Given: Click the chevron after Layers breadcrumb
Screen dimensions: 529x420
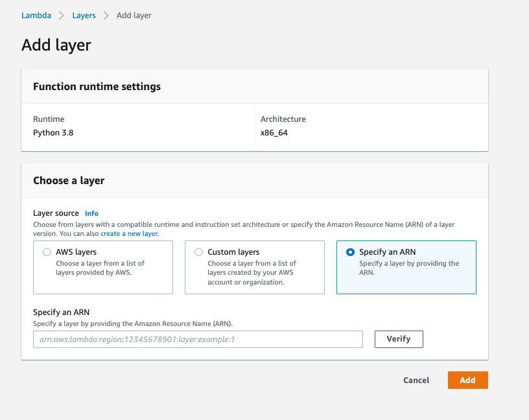Looking at the screenshot, I should 106,16.
